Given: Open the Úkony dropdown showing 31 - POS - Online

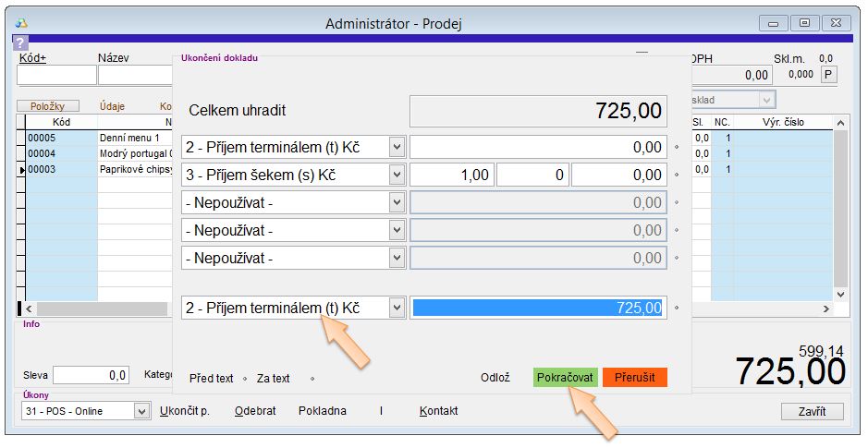Looking at the screenshot, I should pos(141,411).
